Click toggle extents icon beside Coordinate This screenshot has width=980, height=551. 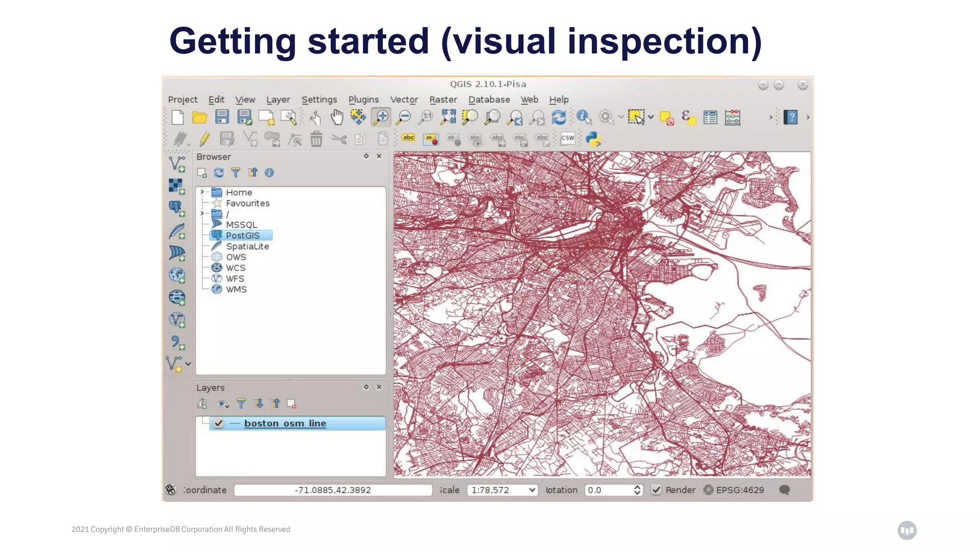pos(171,490)
